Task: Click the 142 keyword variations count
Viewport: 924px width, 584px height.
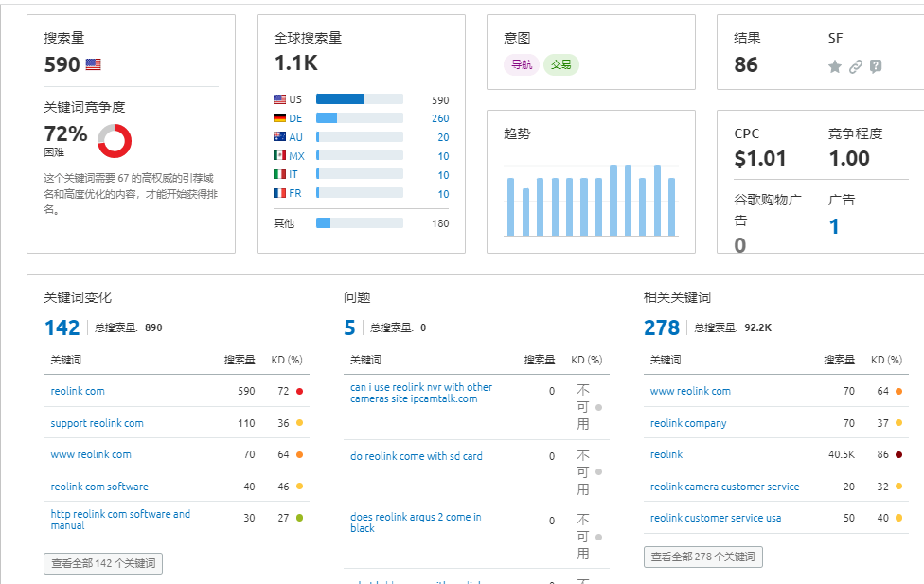Action: pos(62,327)
